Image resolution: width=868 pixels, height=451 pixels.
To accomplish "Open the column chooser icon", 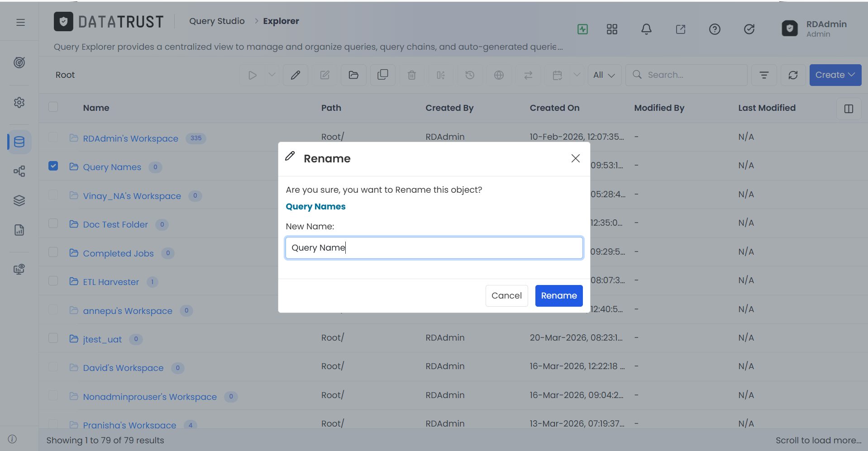I will pyautogui.click(x=849, y=109).
